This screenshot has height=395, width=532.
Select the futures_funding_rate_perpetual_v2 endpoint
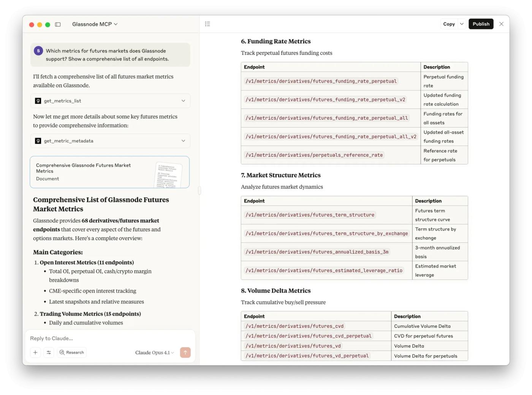coord(325,100)
